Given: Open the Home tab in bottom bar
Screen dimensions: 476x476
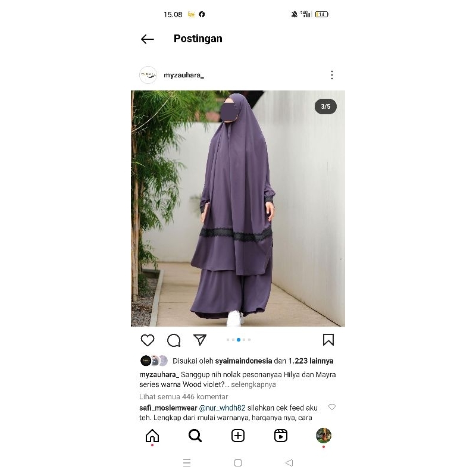Looking at the screenshot, I should pos(152,436).
